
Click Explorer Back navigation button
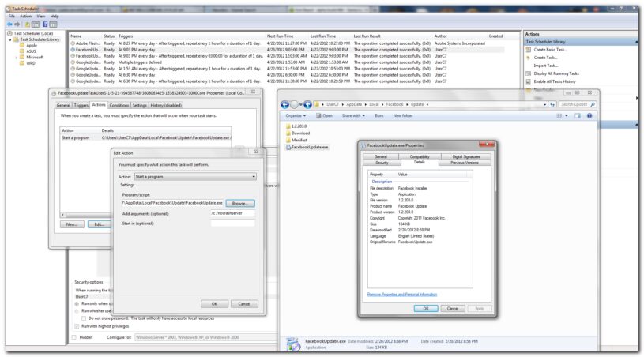coord(284,104)
